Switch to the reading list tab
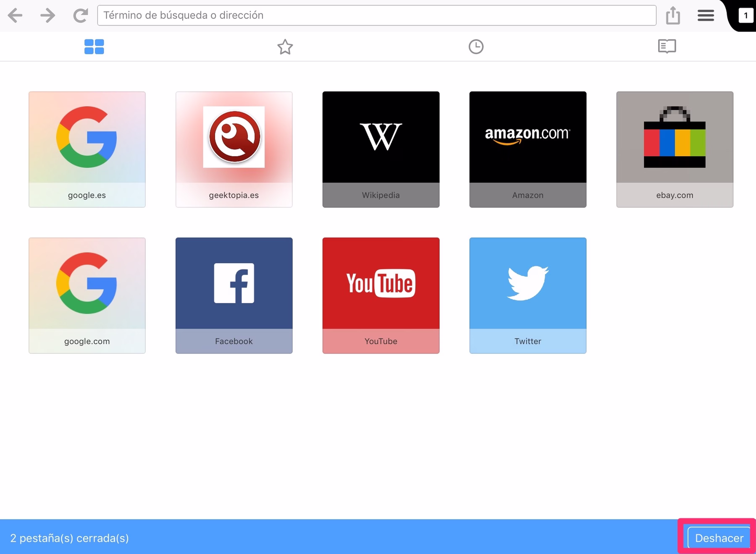 (x=667, y=46)
